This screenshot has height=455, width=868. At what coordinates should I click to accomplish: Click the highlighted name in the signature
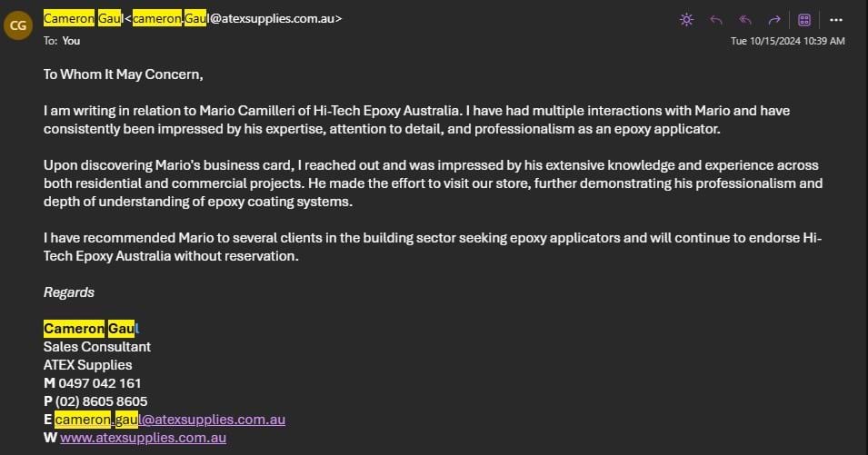[91, 329]
